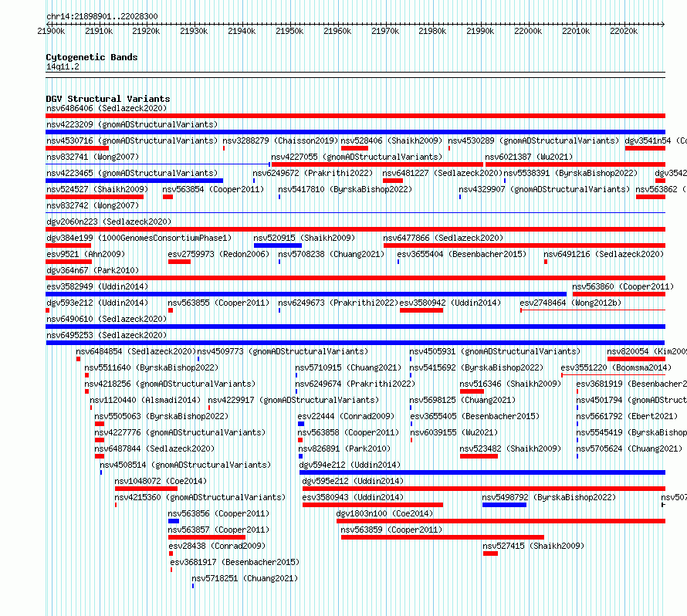Select the nsv6495253 (Sedlazeck2020) label
The image size is (687, 616).
tap(107, 335)
